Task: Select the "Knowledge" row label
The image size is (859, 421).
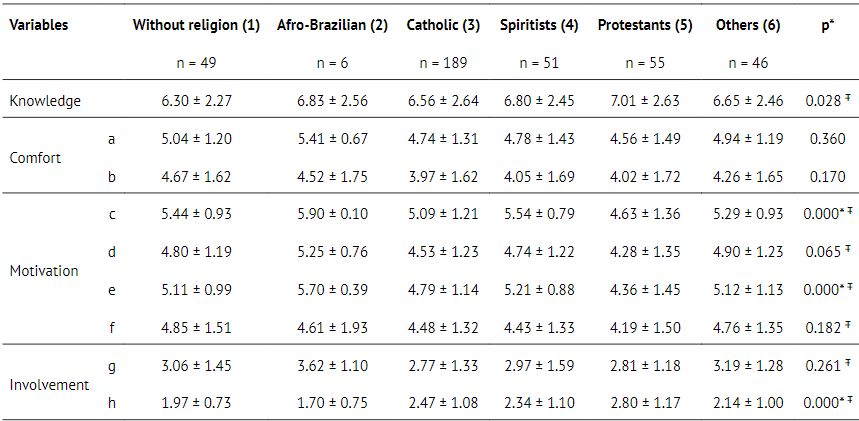Action: pos(45,100)
